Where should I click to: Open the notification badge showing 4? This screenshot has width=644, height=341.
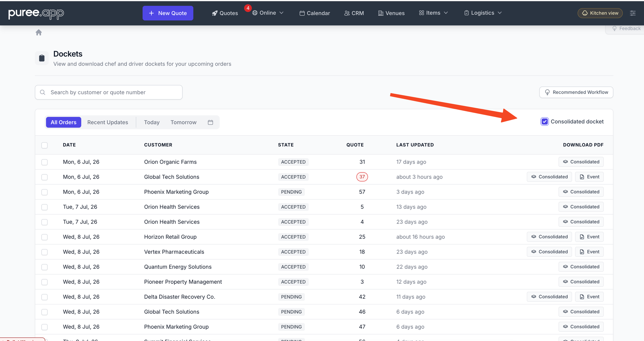click(x=248, y=8)
